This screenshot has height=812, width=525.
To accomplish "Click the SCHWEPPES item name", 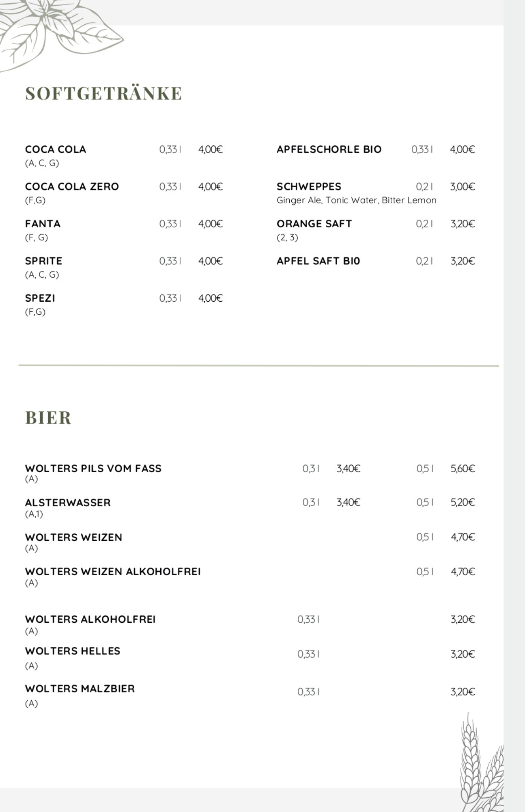I will coord(309,187).
